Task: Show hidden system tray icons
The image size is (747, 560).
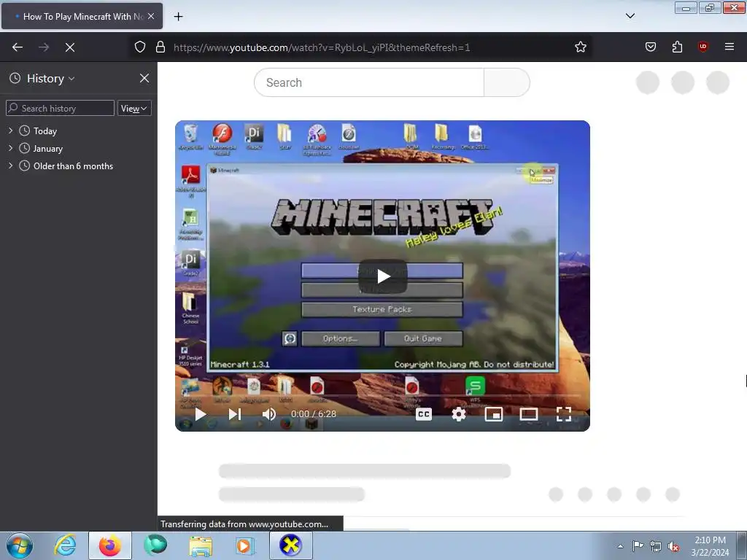Action: point(620,546)
